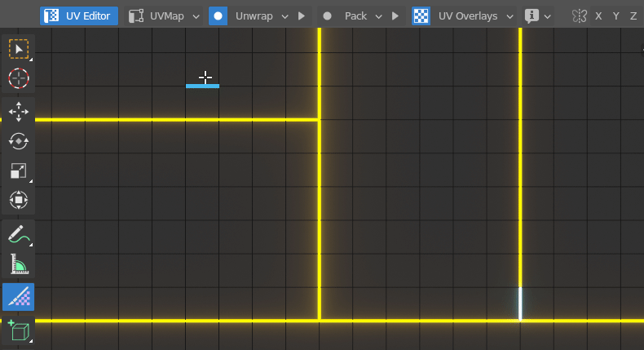644x350 pixels.
Task: Run Pack with the play arrow
Action: pyautogui.click(x=395, y=16)
